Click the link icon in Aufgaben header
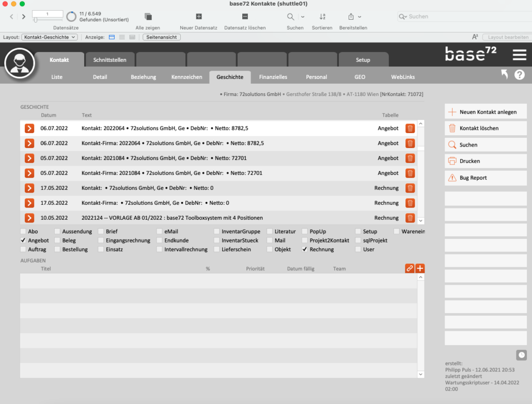This screenshot has height=404, width=532. (410, 268)
